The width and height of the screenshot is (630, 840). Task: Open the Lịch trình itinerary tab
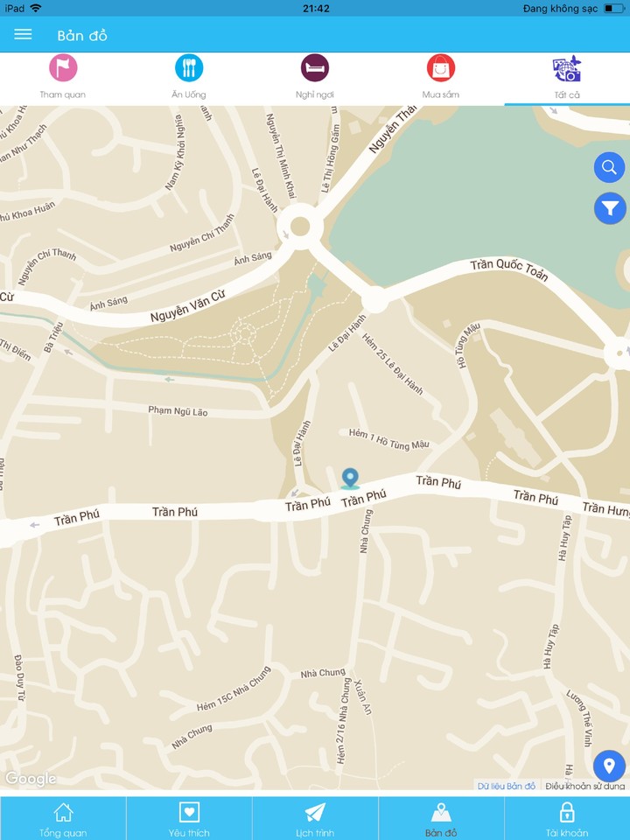click(314, 819)
